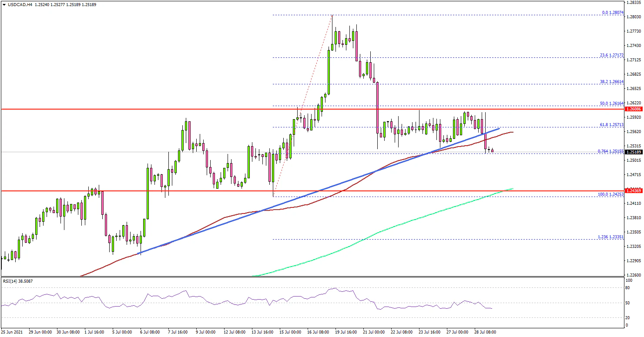644x337 pixels.
Task: Select the 19 Jul 16:00 time label
Action: 347,332
